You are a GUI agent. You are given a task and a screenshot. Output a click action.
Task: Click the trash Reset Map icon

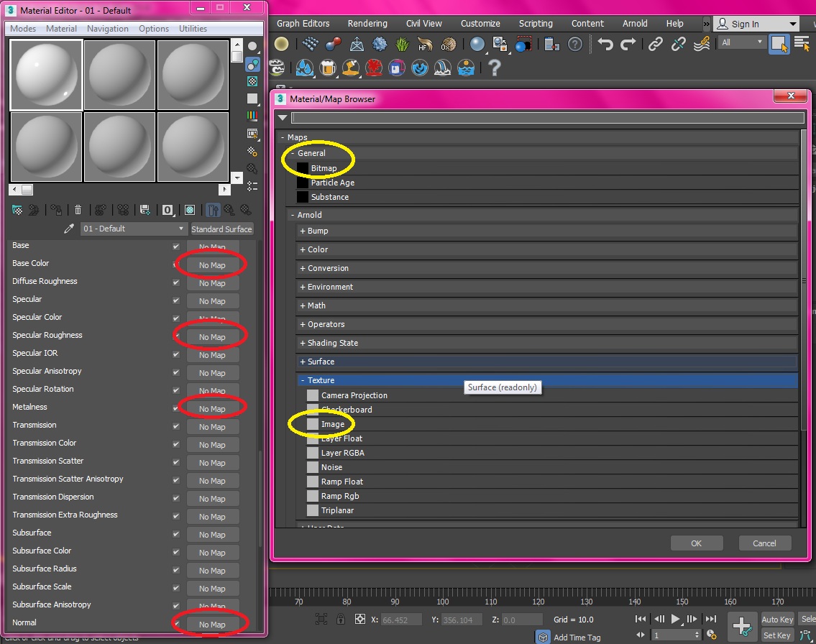click(x=78, y=210)
